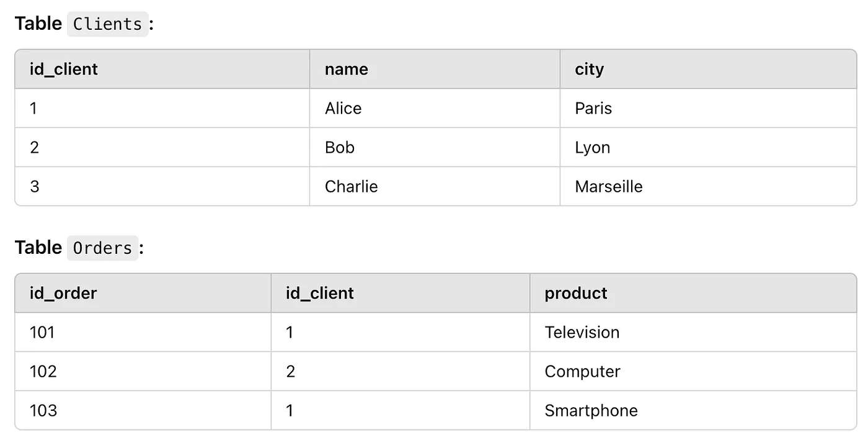Select the order id 103 cell
The width and height of the screenshot is (868, 440).
click(x=143, y=410)
